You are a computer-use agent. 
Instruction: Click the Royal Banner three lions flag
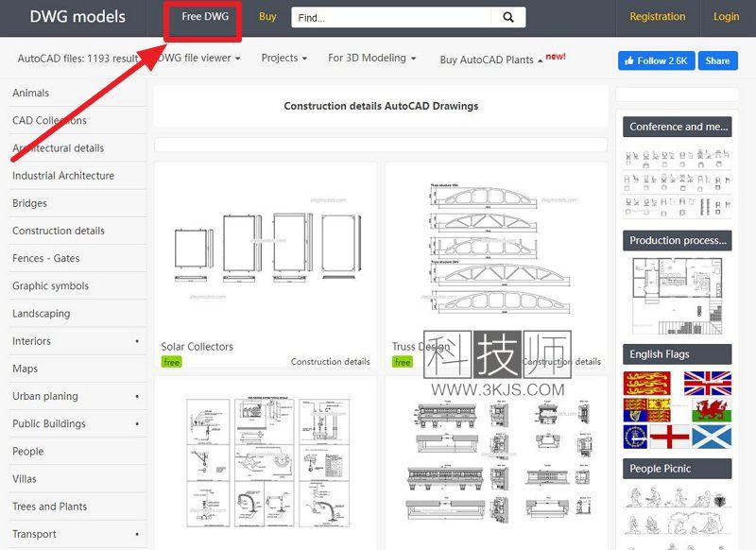pyautogui.click(x=646, y=384)
